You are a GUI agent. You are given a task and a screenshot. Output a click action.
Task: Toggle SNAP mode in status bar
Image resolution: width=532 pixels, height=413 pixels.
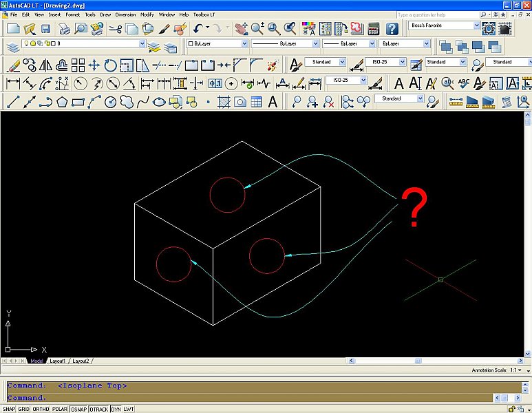pyautogui.click(x=9, y=409)
